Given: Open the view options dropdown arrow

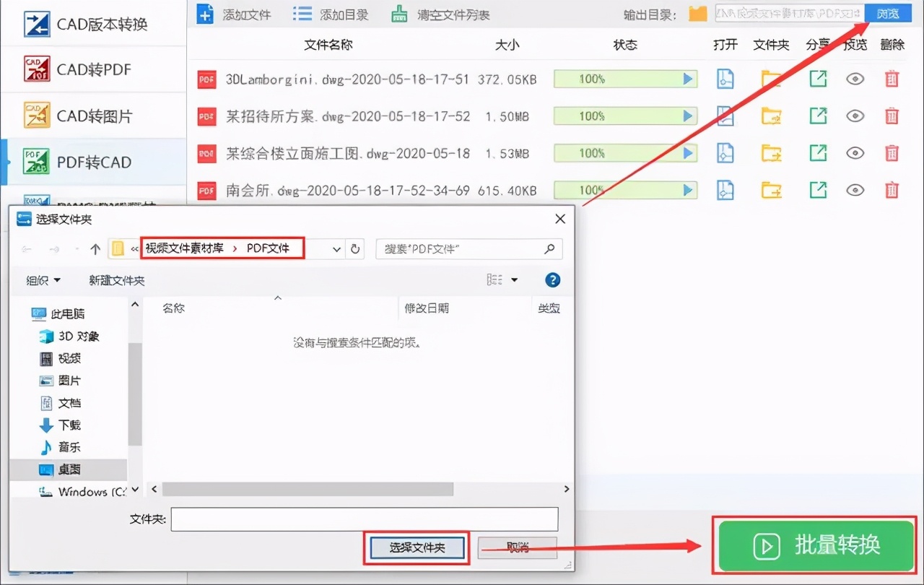Looking at the screenshot, I should 515,280.
